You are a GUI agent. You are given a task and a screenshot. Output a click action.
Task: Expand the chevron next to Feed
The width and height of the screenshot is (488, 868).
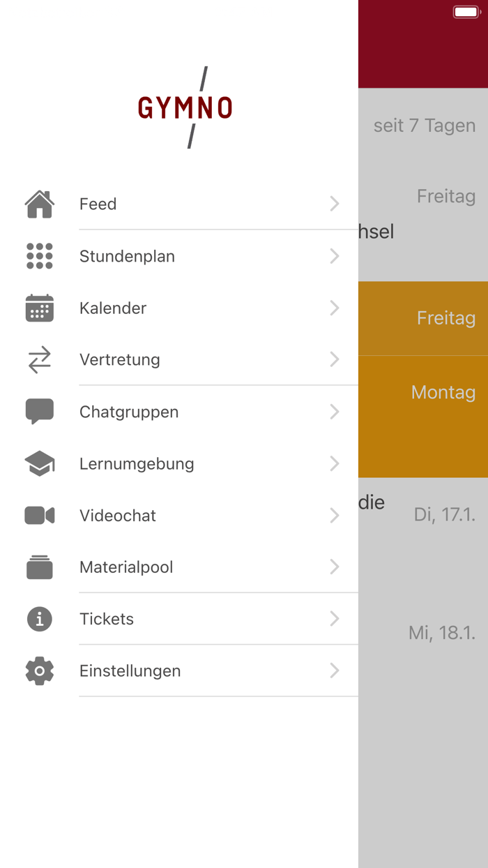335,204
